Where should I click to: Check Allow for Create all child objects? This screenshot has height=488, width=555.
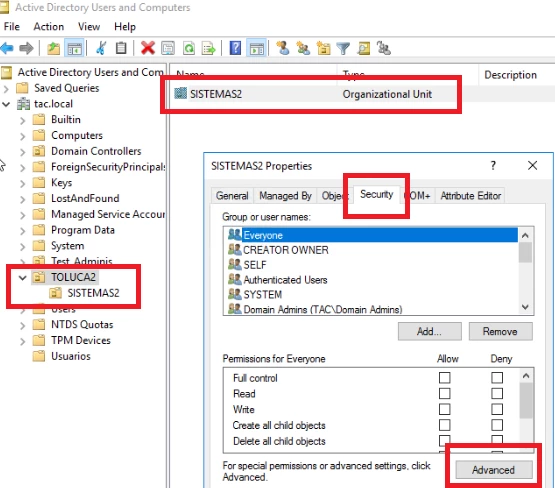tap(445, 425)
